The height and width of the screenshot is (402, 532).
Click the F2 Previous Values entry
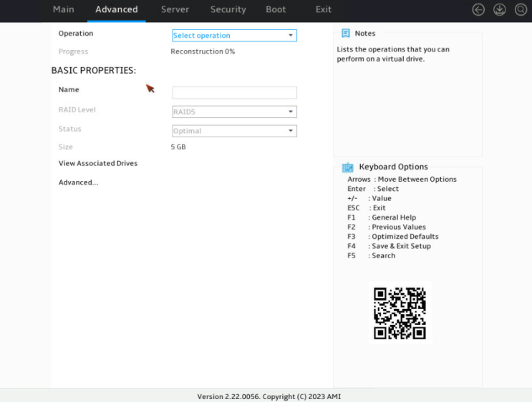(x=387, y=227)
